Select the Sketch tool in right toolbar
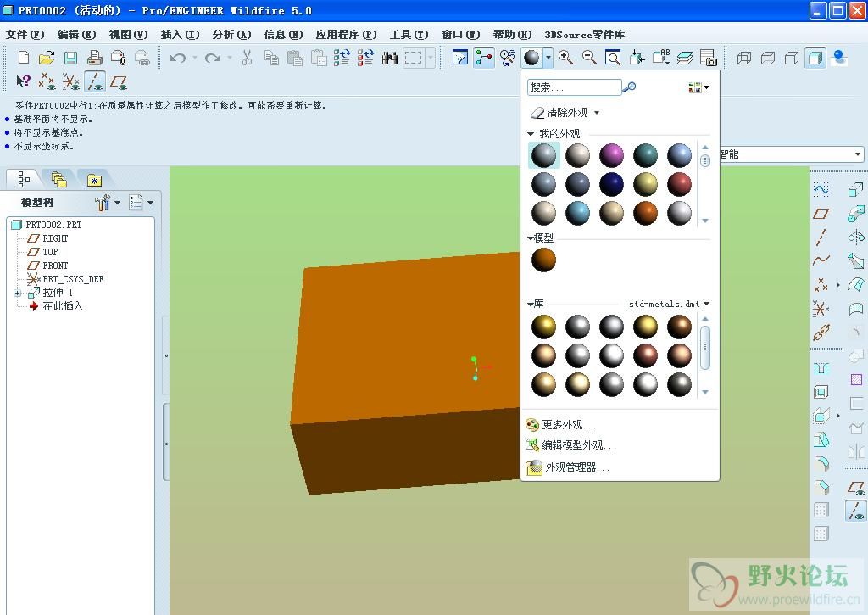The image size is (868, 615). click(x=821, y=190)
